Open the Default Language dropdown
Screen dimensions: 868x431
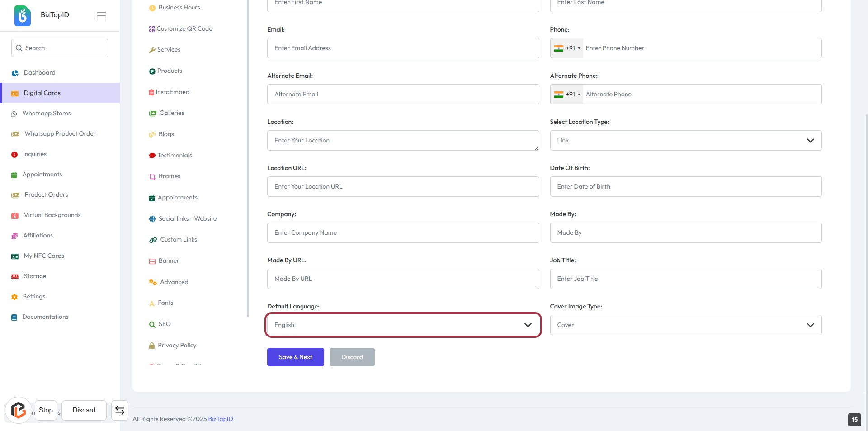pyautogui.click(x=403, y=325)
